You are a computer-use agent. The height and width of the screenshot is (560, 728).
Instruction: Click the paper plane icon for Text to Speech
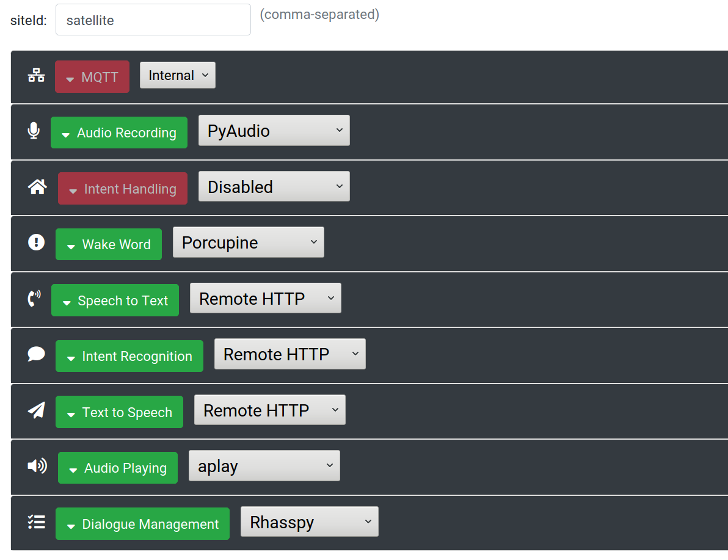(x=35, y=410)
